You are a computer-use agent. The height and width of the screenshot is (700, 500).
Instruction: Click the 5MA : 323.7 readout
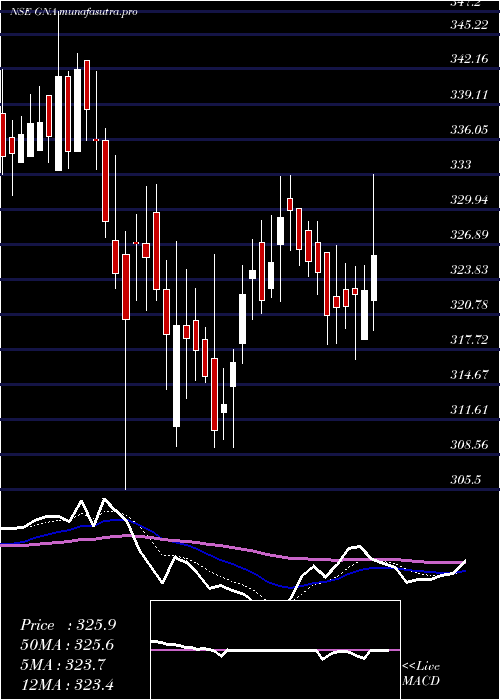62,664
